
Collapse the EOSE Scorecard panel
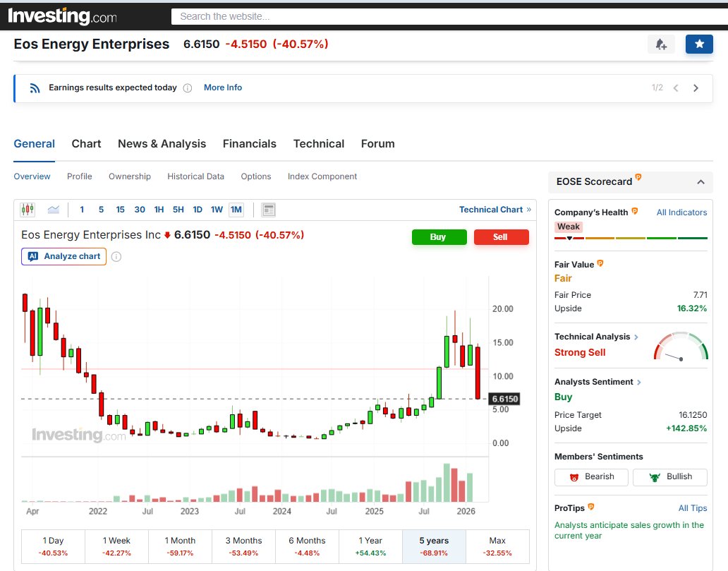click(700, 182)
